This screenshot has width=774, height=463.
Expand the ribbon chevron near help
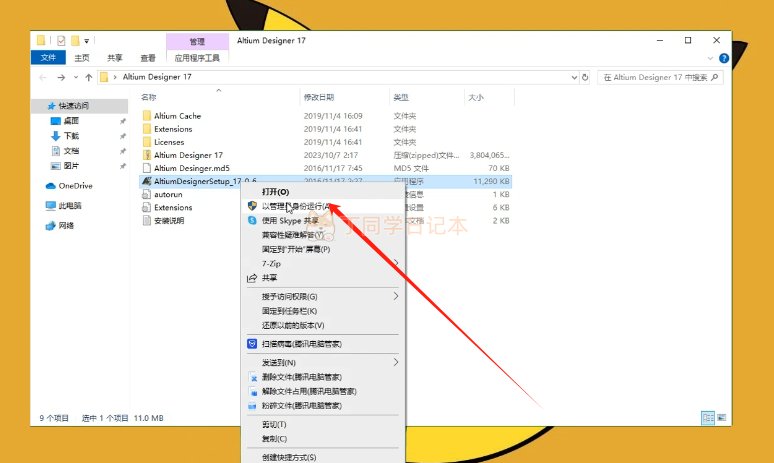(x=710, y=58)
